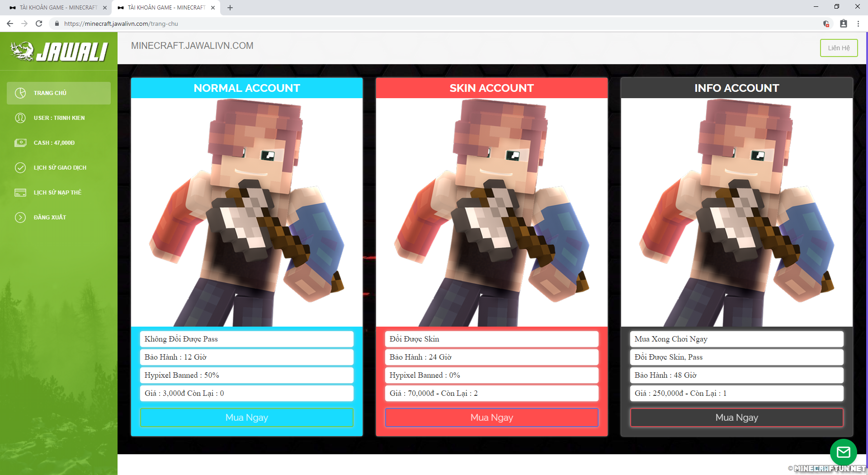
Task: Buy the Skin Account with Mua Ngay
Action: click(492, 418)
